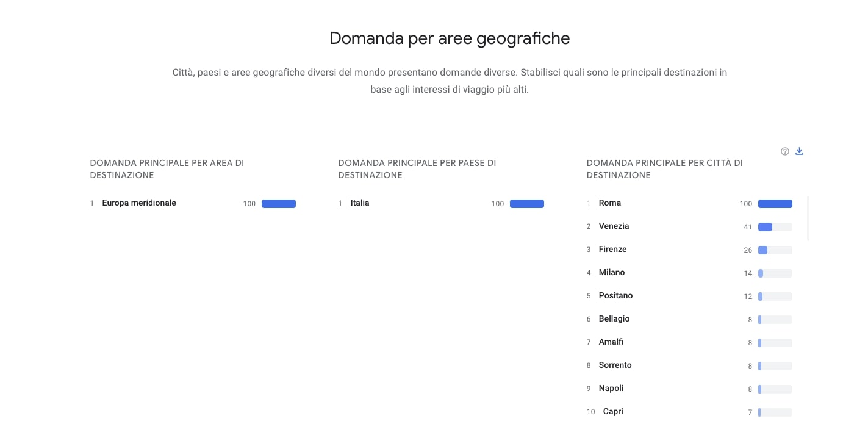Select Bellagio from top cities
Screen dimensions: 868x446
tap(614, 319)
